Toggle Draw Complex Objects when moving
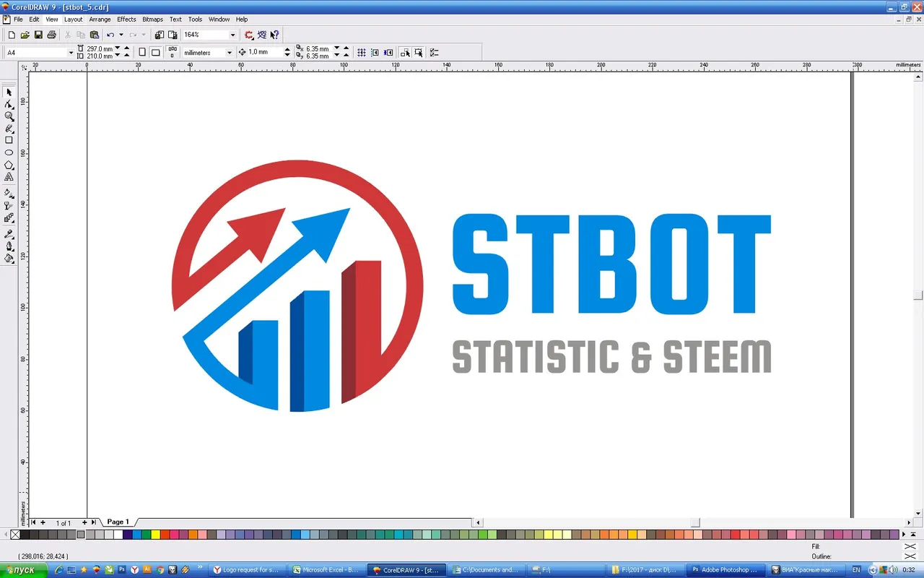This screenshot has height=578, width=924. [405, 52]
